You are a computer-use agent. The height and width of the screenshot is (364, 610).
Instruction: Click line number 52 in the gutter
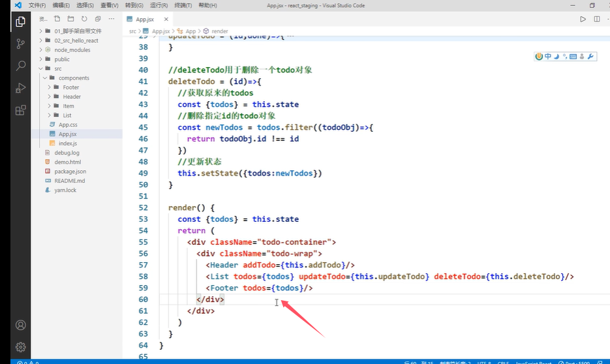pyautogui.click(x=143, y=207)
